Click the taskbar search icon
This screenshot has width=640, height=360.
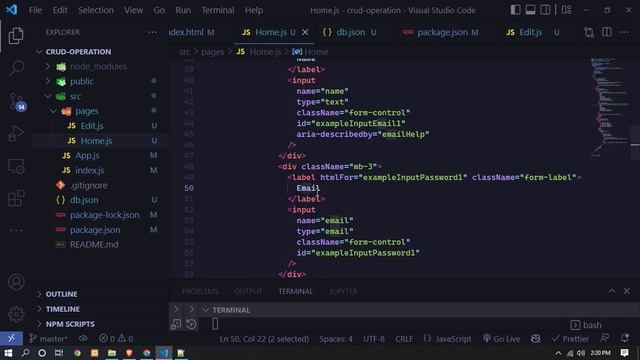pyautogui.click(x=25, y=353)
